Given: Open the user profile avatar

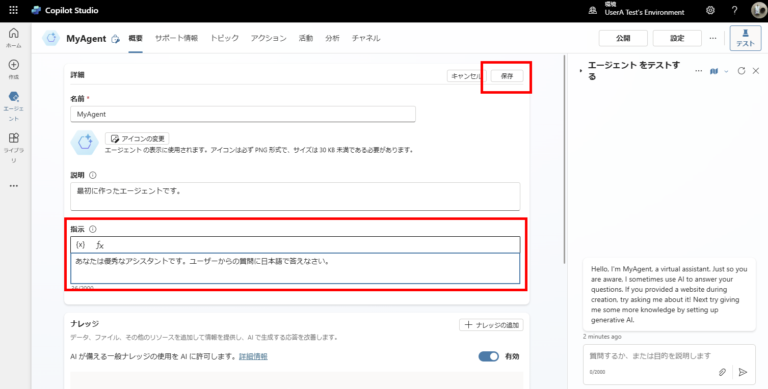Looking at the screenshot, I should (759, 10).
